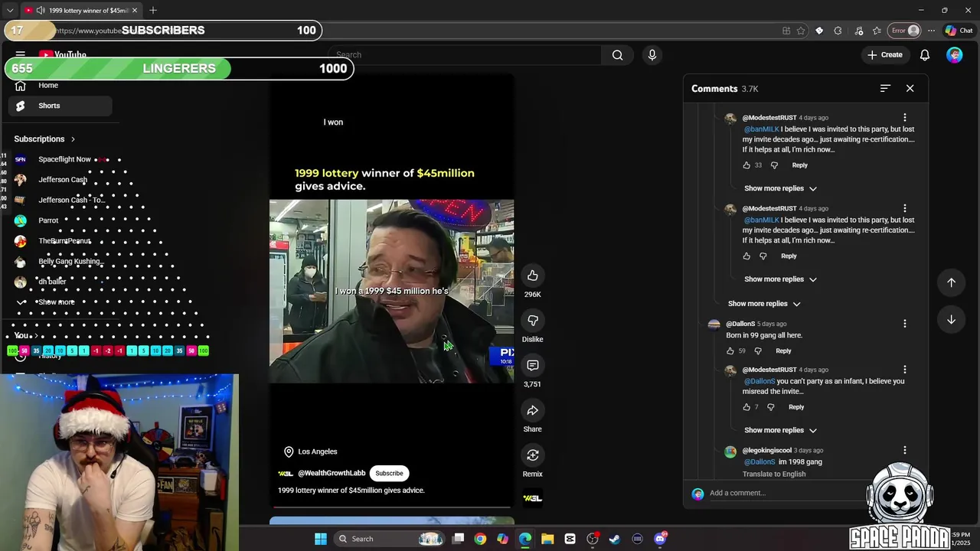The height and width of the screenshot is (551, 980).
Task: Seek using the Short's progress bar
Action: pyautogui.click(x=392, y=507)
